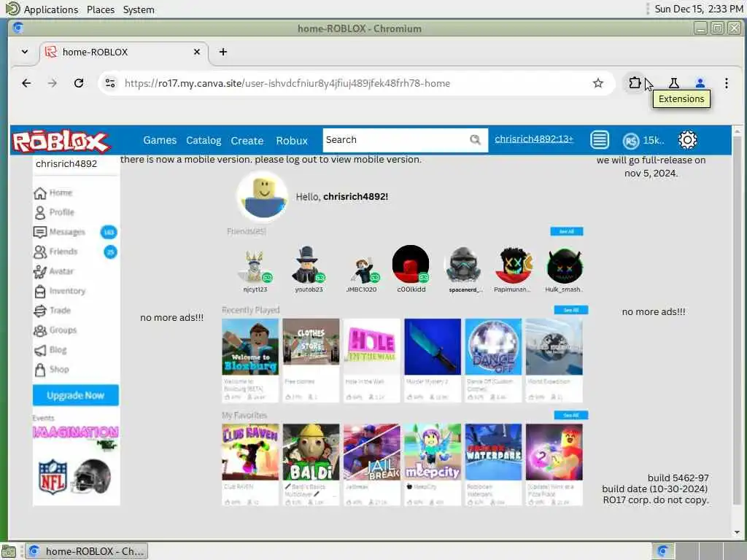Expand the tab search dropdown arrow
Screen dimensions: 747x560
point(24,52)
